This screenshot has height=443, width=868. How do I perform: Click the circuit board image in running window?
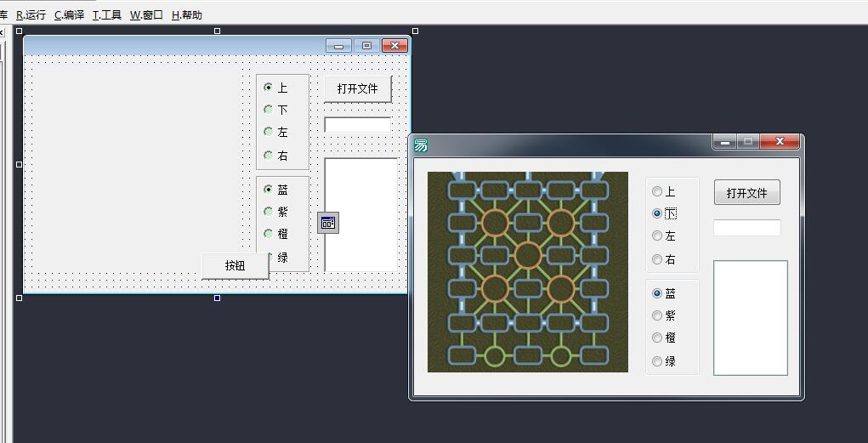[x=527, y=272]
